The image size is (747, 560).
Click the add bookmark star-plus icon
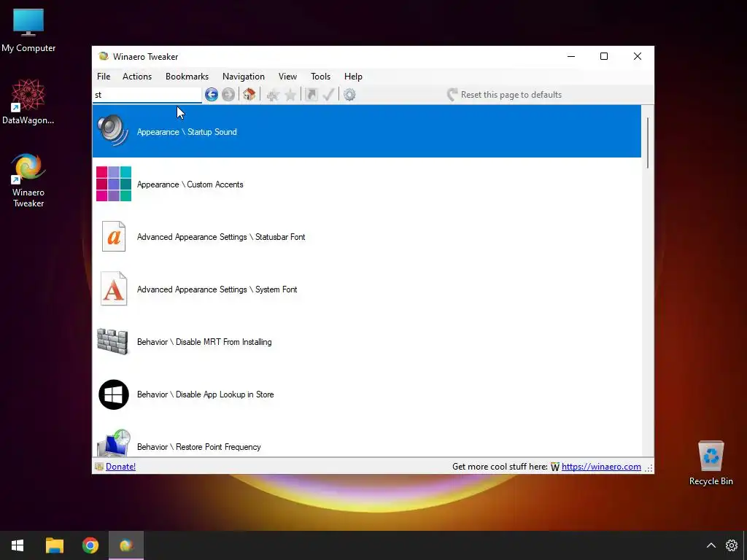point(273,95)
